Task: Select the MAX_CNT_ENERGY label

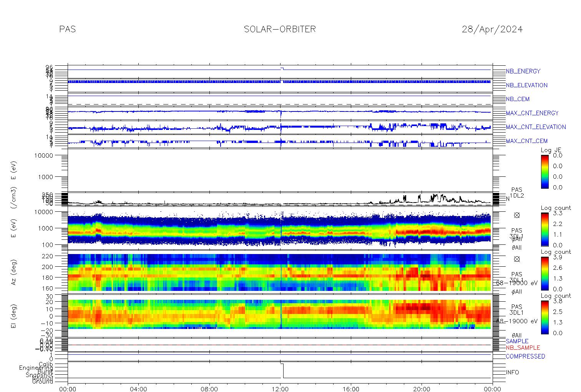Action: (x=532, y=113)
